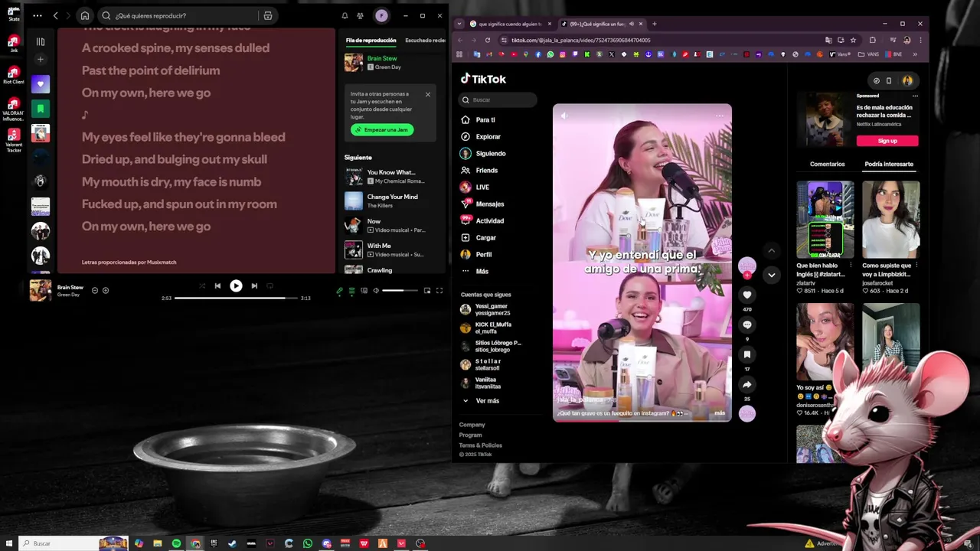This screenshot has width=980, height=551.
Task: Open TikTok video comments icon
Action: (747, 324)
